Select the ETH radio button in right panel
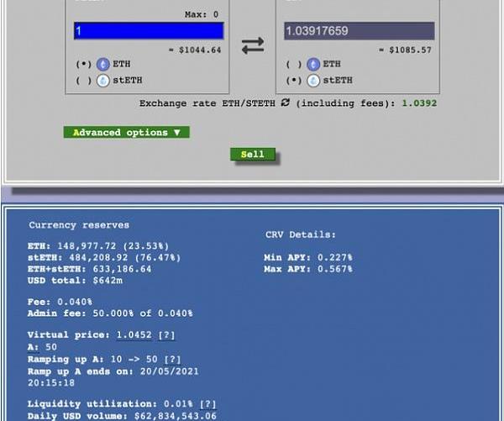Image resolution: width=504 pixels, height=421 pixels. pos(294,64)
